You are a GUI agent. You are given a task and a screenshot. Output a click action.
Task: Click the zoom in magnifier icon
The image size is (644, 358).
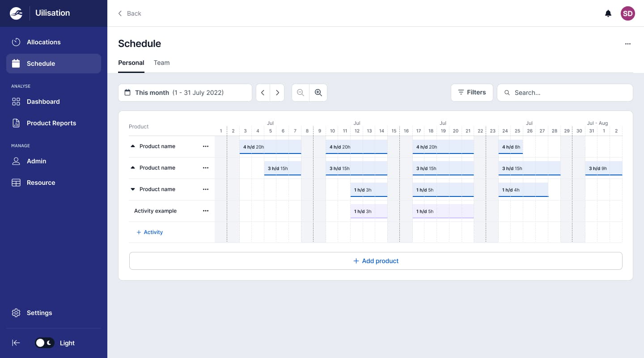pos(318,93)
